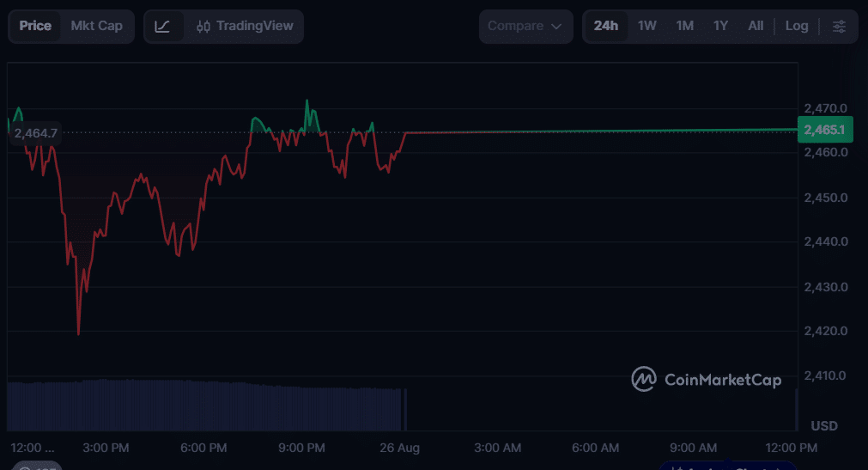Click the candlestick icon beside TradingView
The width and height of the screenshot is (868, 470).
(x=203, y=26)
